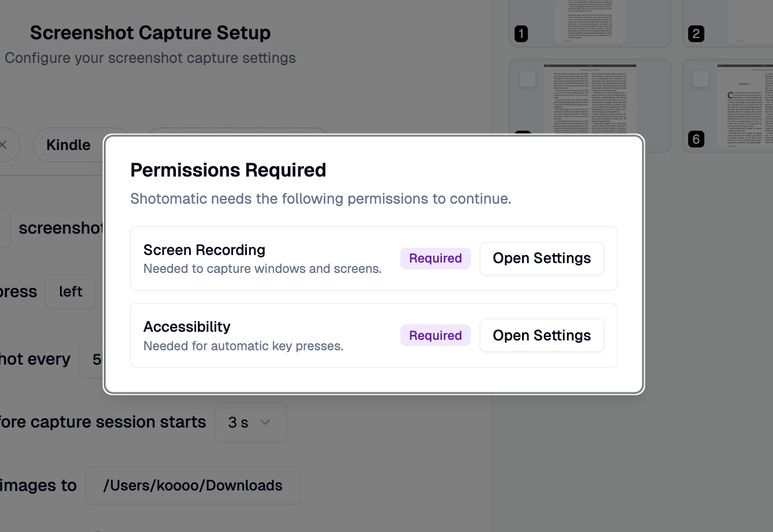Click the save path field showing /Users/koooo/Downloads
This screenshot has width=773, height=532.
coord(193,485)
